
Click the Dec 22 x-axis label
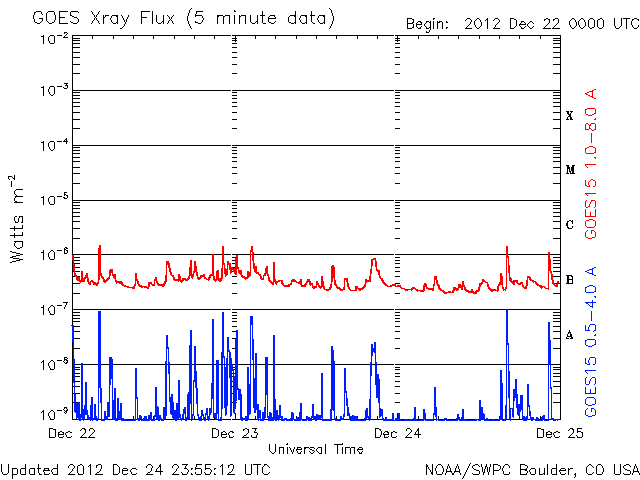72,434
